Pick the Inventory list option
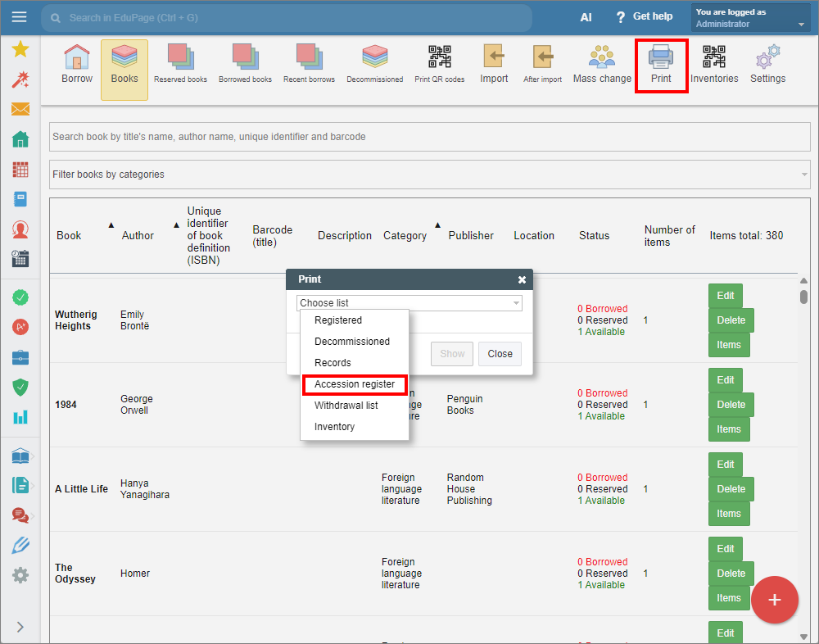The height and width of the screenshot is (644, 819). click(334, 427)
